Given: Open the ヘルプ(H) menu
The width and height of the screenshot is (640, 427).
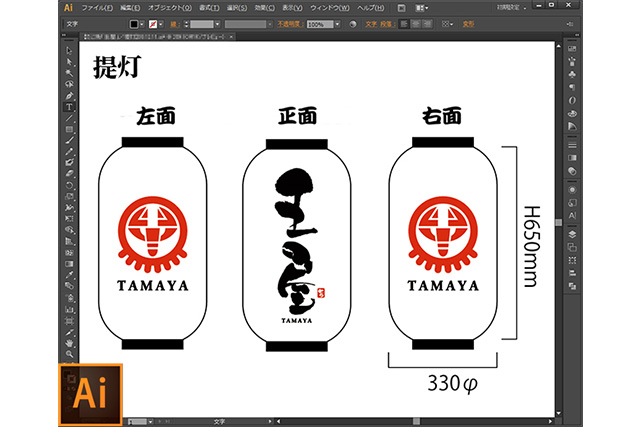Looking at the screenshot, I should click(371, 8).
